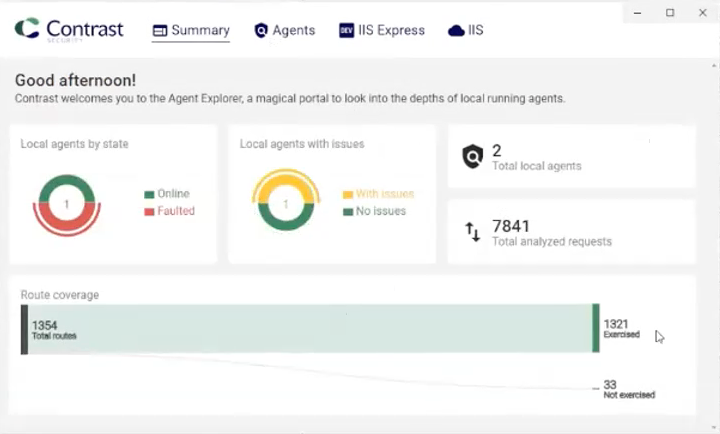Image resolution: width=720 pixels, height=434 pixels.
Task: Select the Summary tab
Action: click(x=200, y=31)
